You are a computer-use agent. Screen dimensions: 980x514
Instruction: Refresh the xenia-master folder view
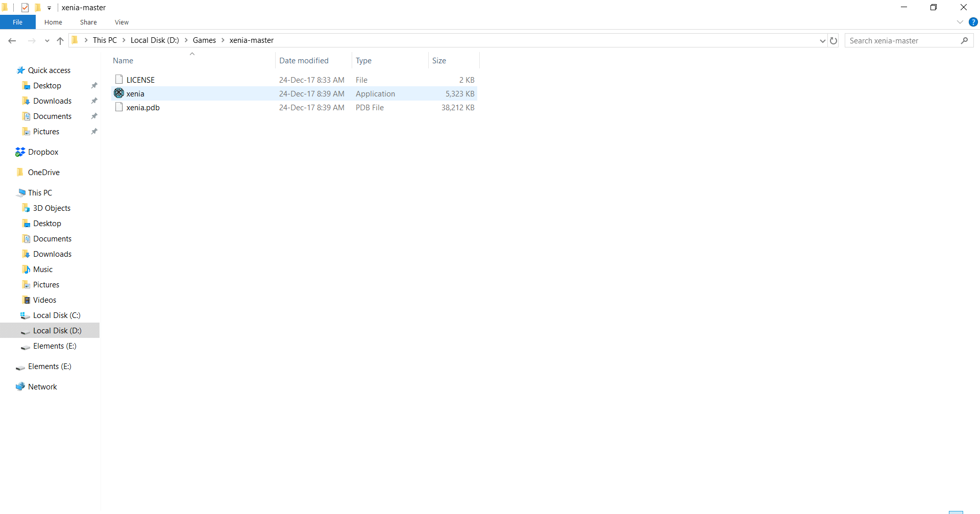(x=834, y=41)
